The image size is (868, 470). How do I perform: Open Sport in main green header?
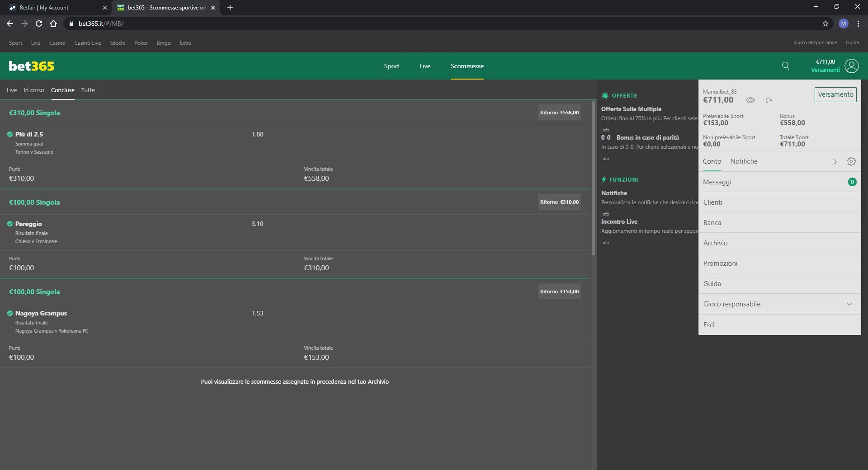click(x=392, y=66)
